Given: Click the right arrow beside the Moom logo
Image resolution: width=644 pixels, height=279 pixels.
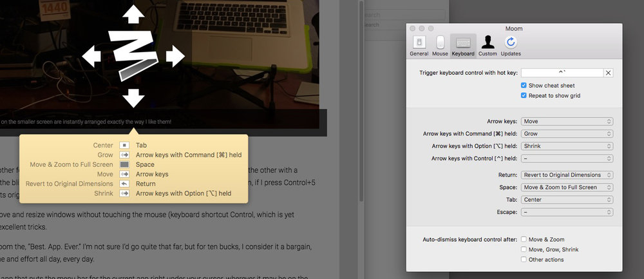Looking at the screenshot, I should (175, 56).
